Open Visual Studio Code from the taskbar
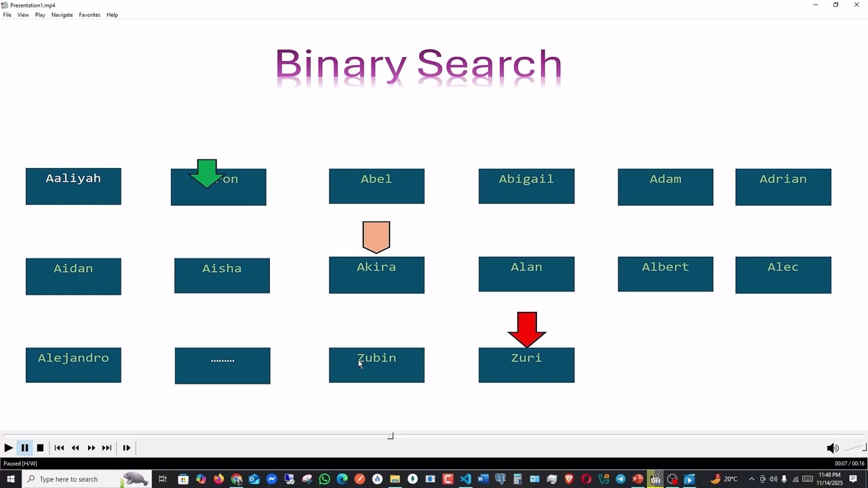The image size is (868, 488). pyautogui.click(x=465, y=479)
